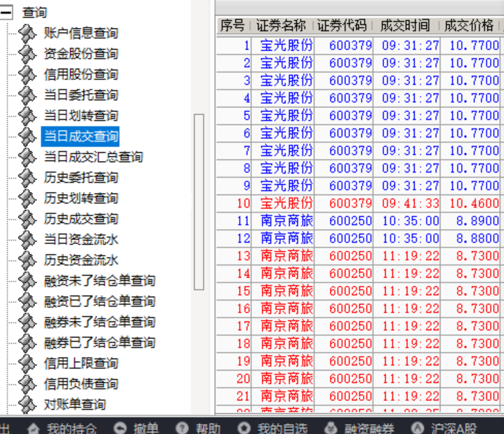Open 当日划转查询 entry
The height and width of the screenshot is (434, 504).
pyautogui.click(x=81, y=116)
